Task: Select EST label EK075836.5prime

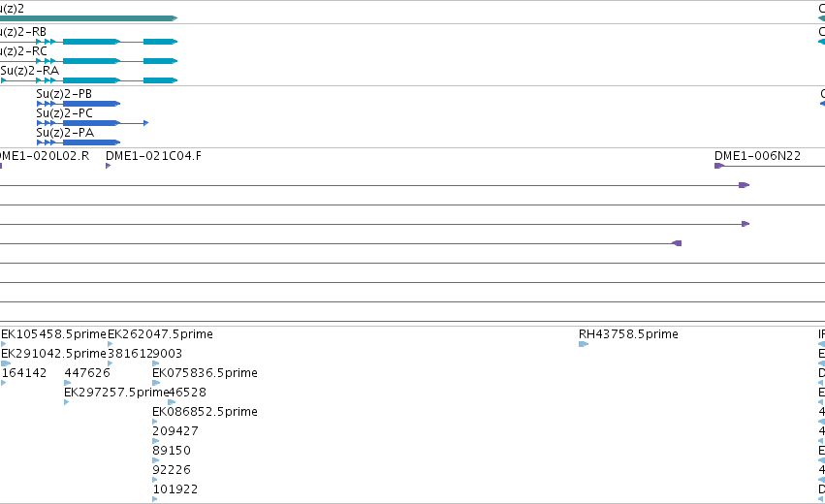Action: pyautogui.click(x=205, y=373)
